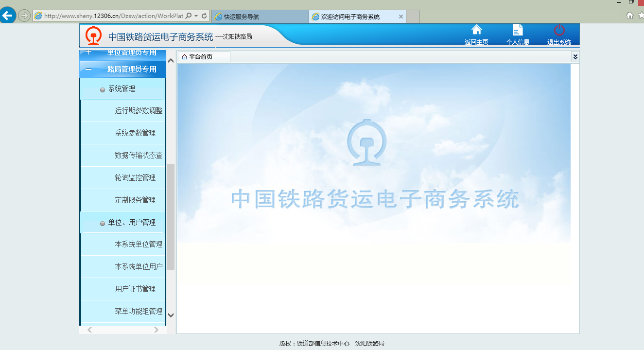This screenshot has width=644, height=350.
Task: Click the browser back arrow button
Action: point(7,16)
